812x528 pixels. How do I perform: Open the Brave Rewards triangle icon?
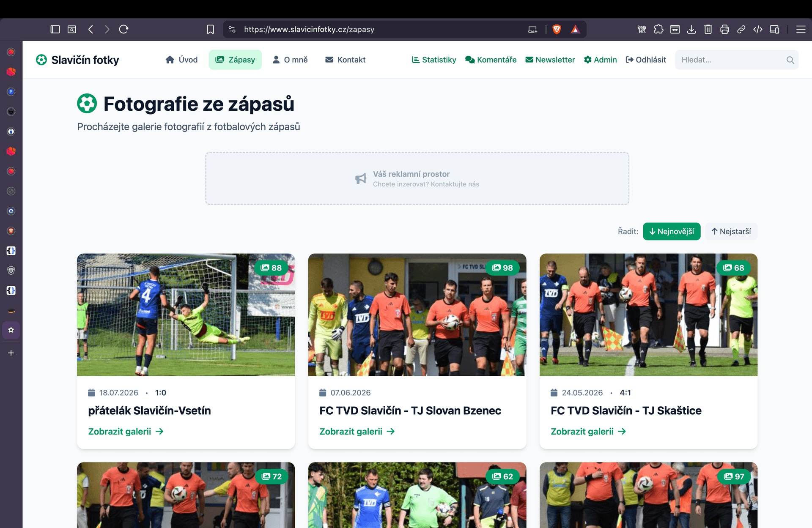575,29
